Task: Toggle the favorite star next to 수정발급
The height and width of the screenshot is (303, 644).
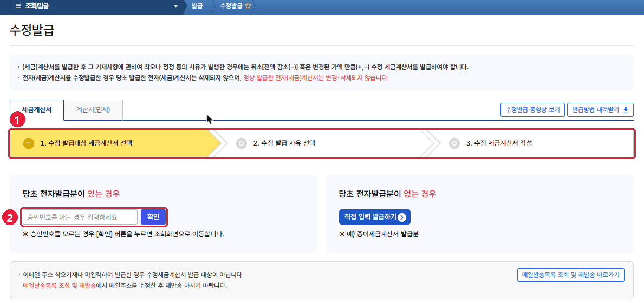Action: [x=248, y=6]
